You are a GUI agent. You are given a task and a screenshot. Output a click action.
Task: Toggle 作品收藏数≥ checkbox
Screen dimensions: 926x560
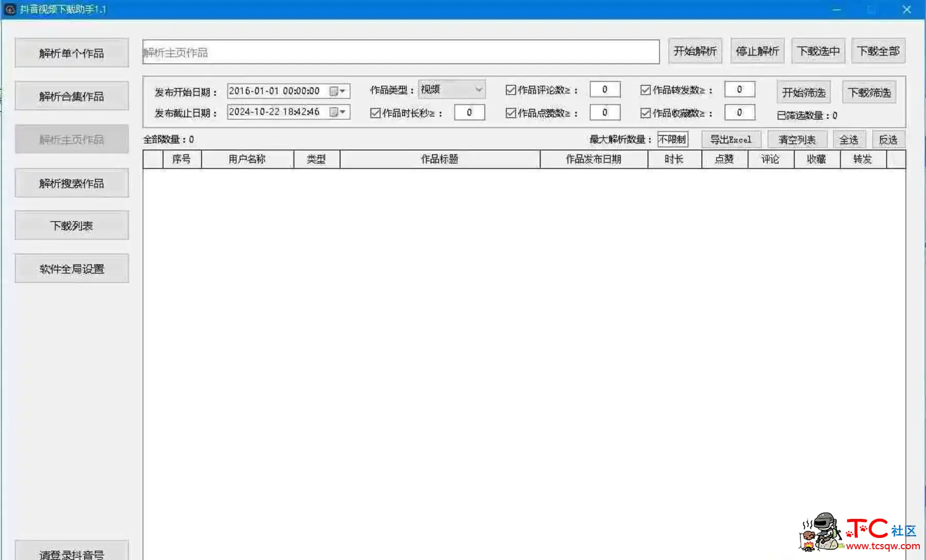(x=646, y=113)
